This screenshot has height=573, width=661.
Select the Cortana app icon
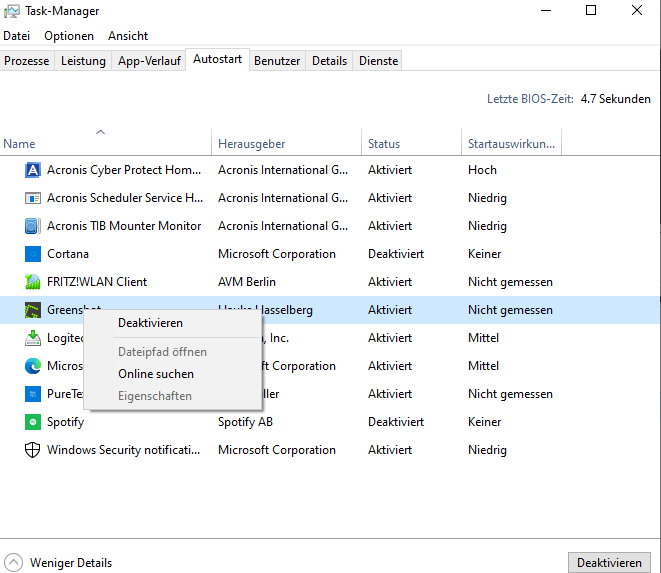(x=31, y=254)
